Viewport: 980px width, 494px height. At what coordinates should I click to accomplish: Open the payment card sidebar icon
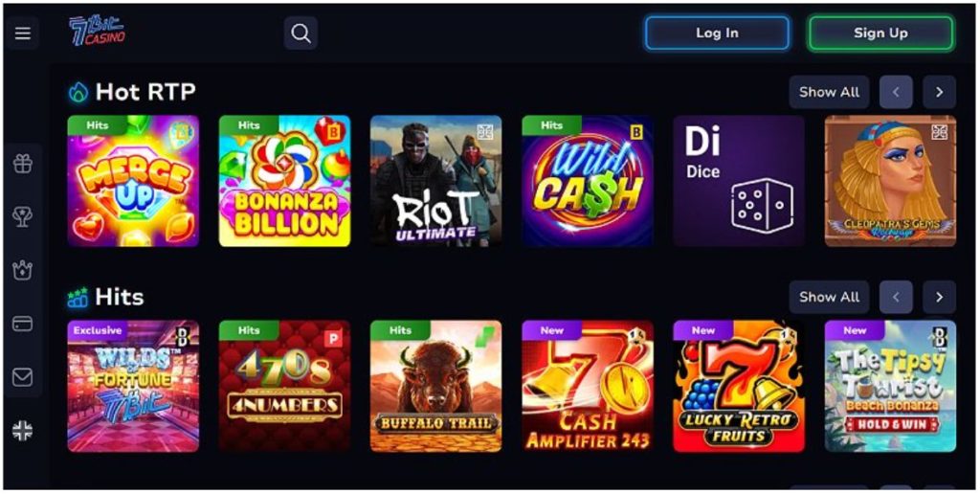coord(23,324)
